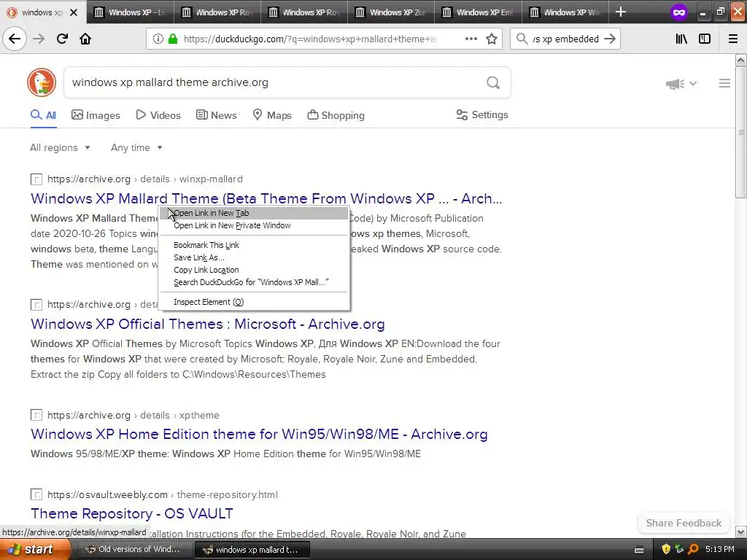The image size is (747, 560).
Task: Open Theme Repository - OS VAULT result
Action: click(x=132, y=513)
